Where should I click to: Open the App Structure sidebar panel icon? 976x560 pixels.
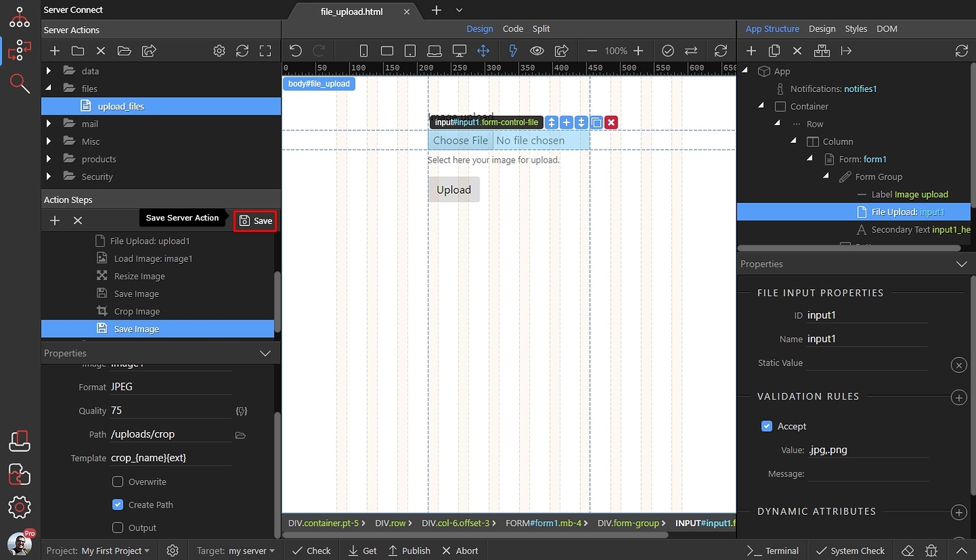click(20, 18)
